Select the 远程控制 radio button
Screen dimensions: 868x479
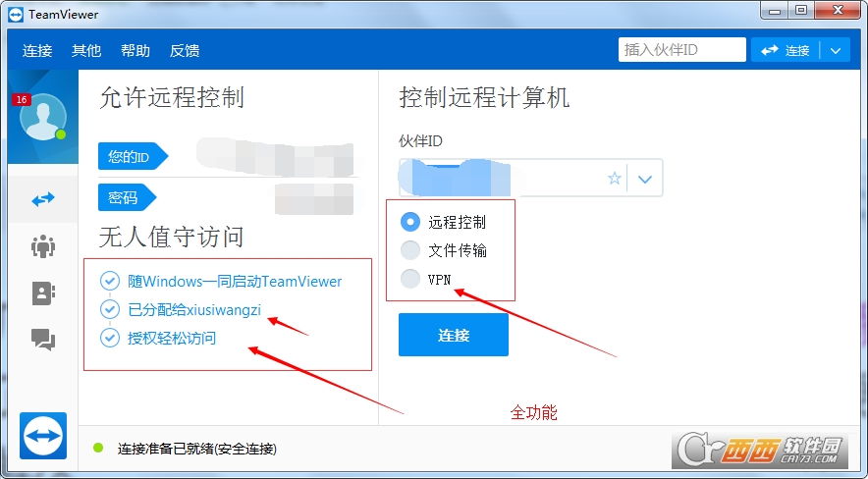pyautogui.click(x=410, y=223)
